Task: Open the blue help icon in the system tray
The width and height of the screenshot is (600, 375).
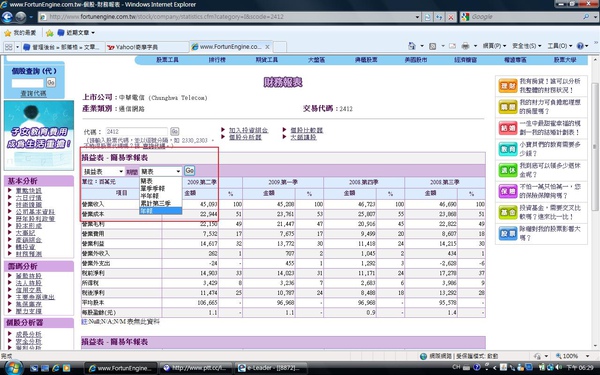Action: click(477, 368)
